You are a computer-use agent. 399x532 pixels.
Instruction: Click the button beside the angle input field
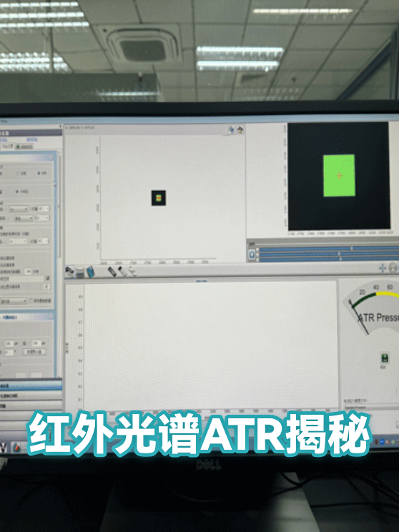(x=34, y=352)
